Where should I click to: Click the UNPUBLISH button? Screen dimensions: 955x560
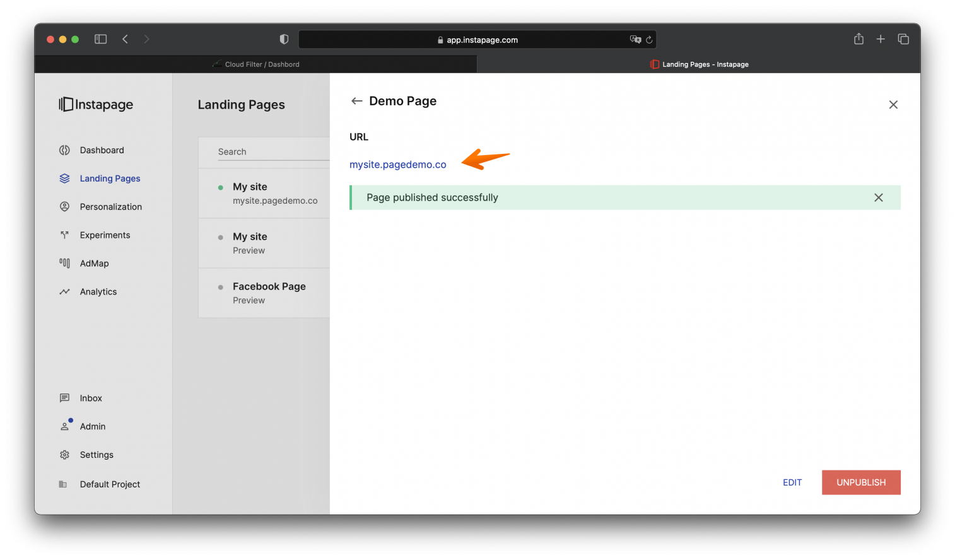pyautogui.click(x=861, y=482)
